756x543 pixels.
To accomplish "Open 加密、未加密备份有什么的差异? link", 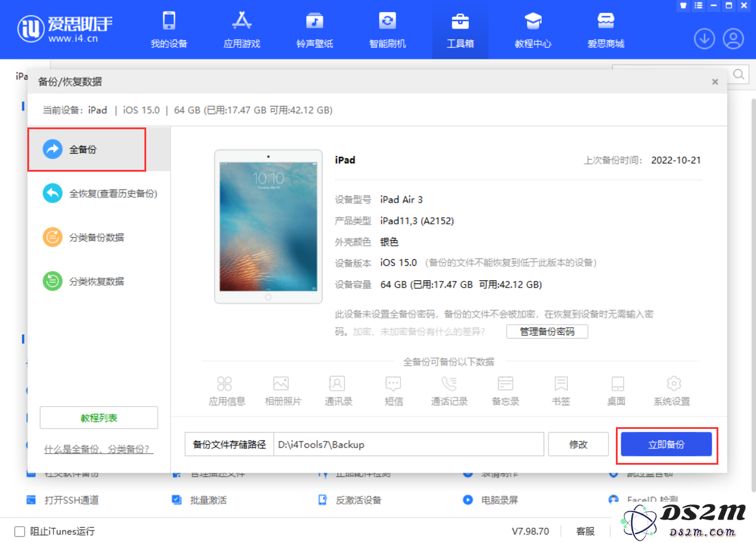I will (x=420, y=331).
